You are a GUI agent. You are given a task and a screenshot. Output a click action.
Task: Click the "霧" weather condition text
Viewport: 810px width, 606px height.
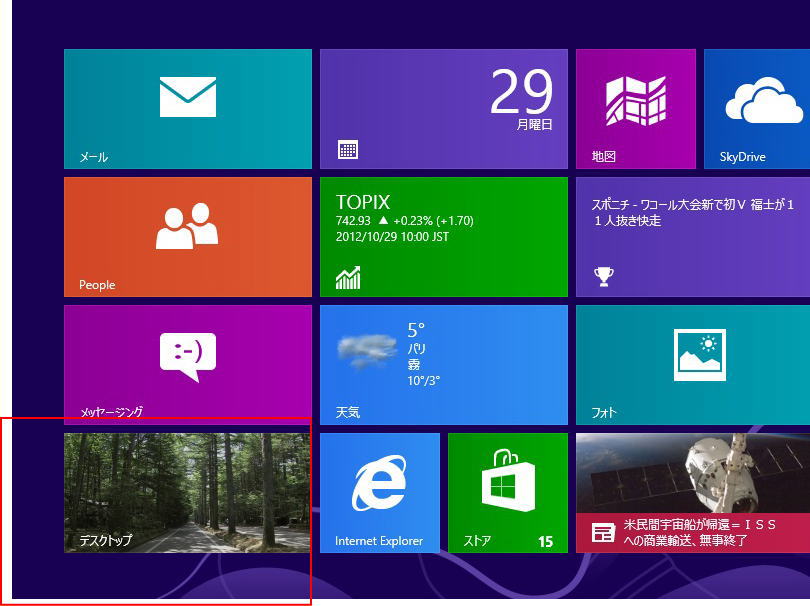click(414, 365)
